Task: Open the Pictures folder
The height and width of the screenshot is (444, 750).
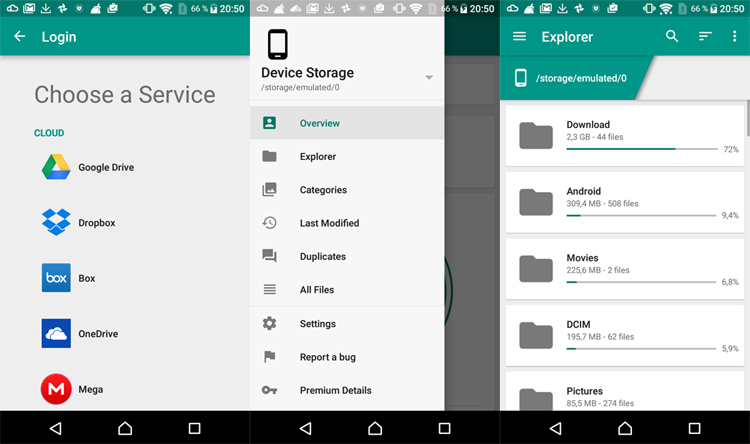Action: point(625,390)
